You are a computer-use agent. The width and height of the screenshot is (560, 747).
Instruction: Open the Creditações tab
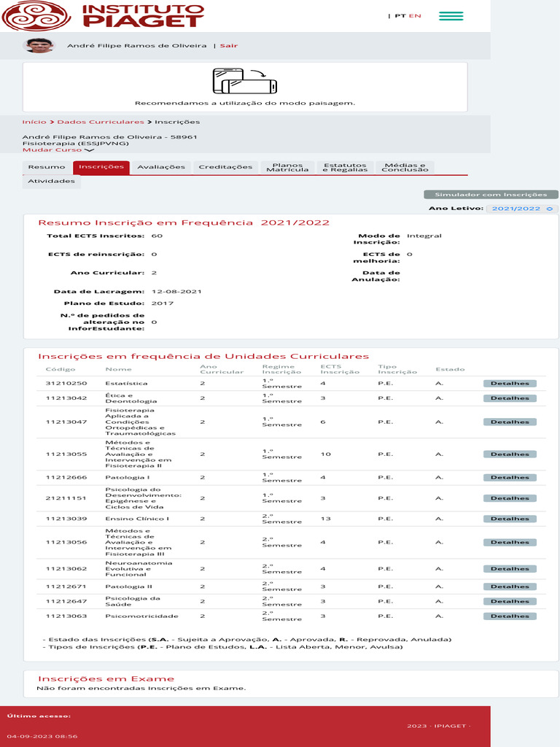click(x=225, y=167)
